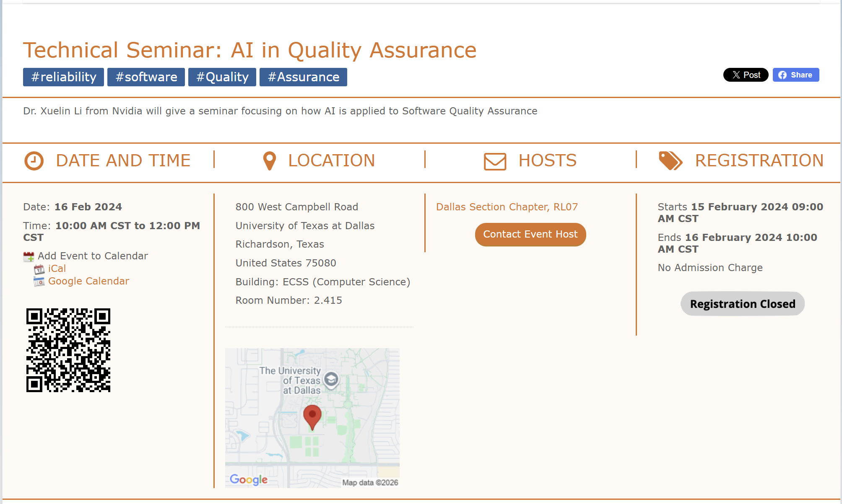The height and width of the screenshot is (504, 842).
Task: Click the No Admission Charge text
Action: point(710,268)
